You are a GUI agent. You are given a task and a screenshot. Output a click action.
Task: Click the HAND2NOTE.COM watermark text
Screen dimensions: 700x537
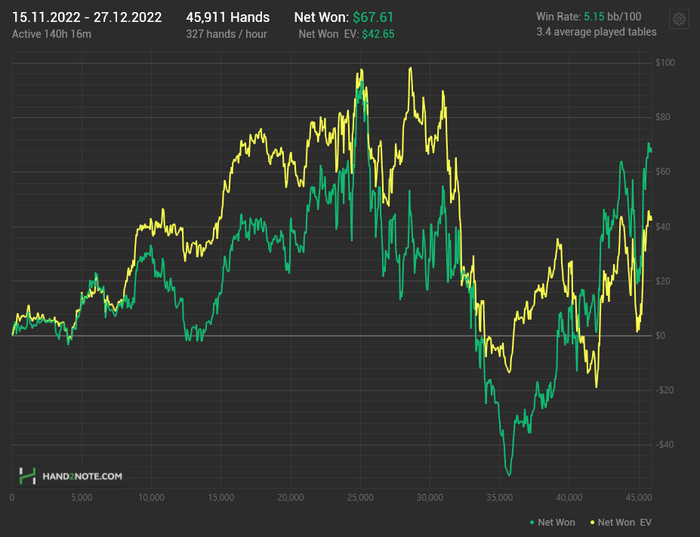coord(82,476)
